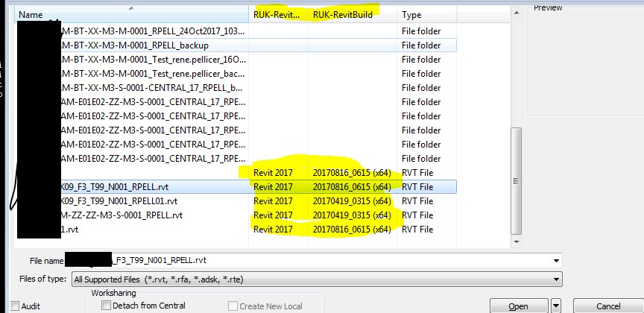Select folder Test_rene.pellicer_bac...
This screenshot has width=644, height=313.
pos(152,74)
